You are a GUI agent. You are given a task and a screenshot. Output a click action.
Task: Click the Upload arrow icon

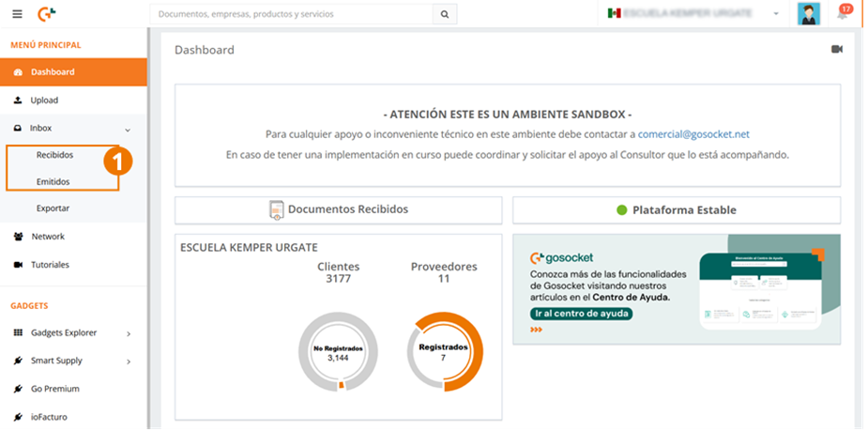coord(18,100)
